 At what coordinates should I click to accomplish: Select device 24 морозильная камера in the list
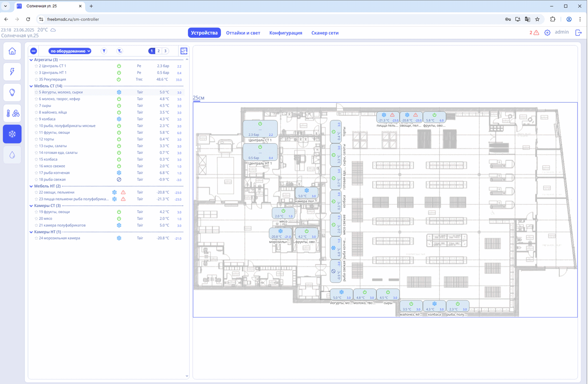tap(59, 238)
